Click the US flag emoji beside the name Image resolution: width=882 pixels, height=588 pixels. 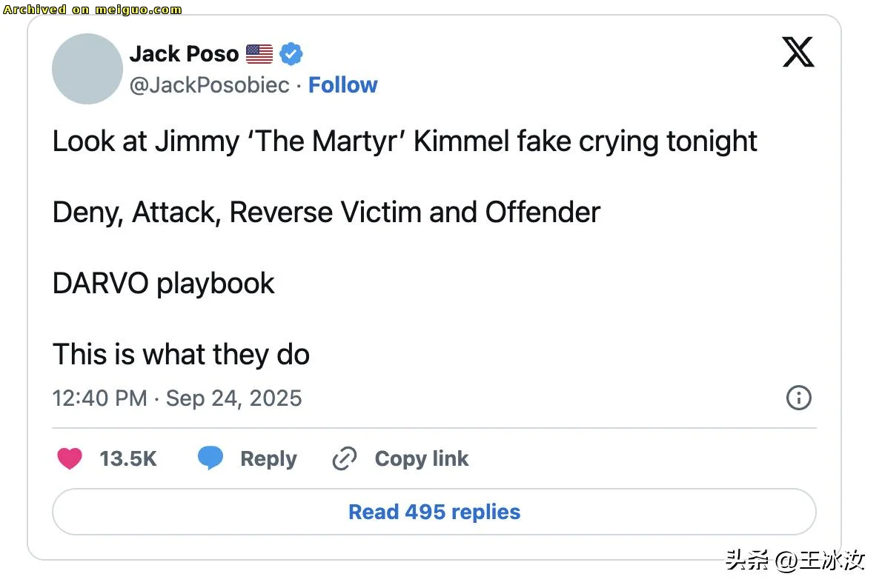click(x=259, y=54)
